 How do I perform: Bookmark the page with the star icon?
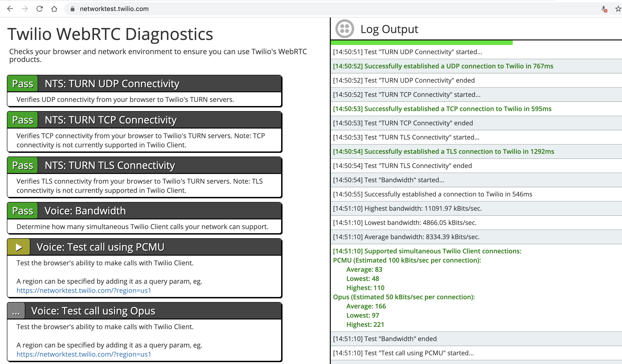(x=618, y=9)
